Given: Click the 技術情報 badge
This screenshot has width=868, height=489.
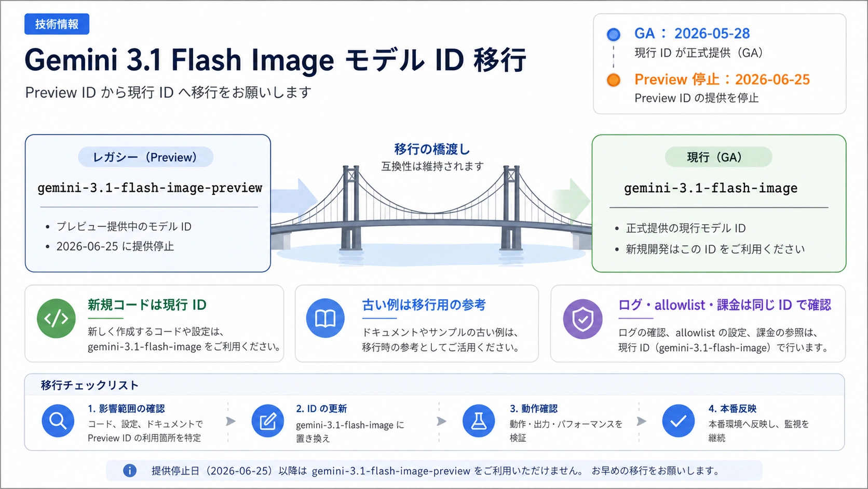Looking at the screenshot, I should click(57, 24).
